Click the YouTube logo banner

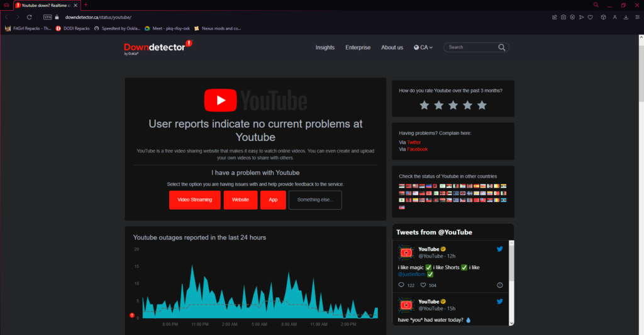tap(255, 100)
